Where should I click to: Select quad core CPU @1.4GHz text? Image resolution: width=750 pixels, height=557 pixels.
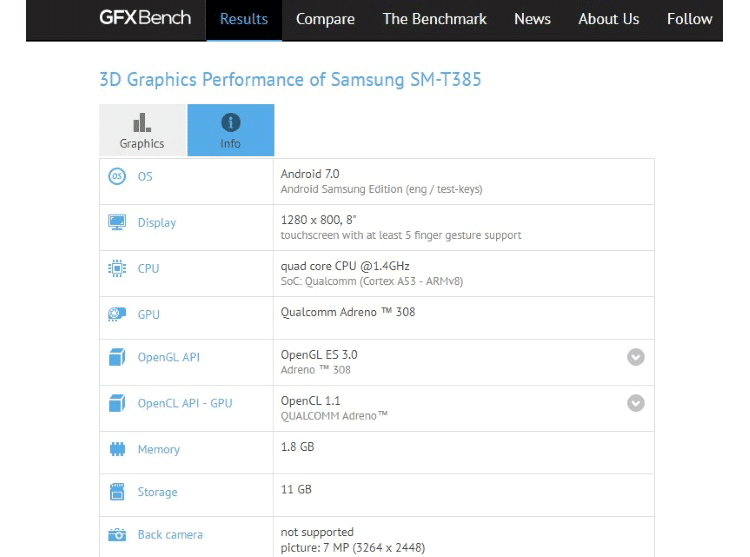point(345,266)
